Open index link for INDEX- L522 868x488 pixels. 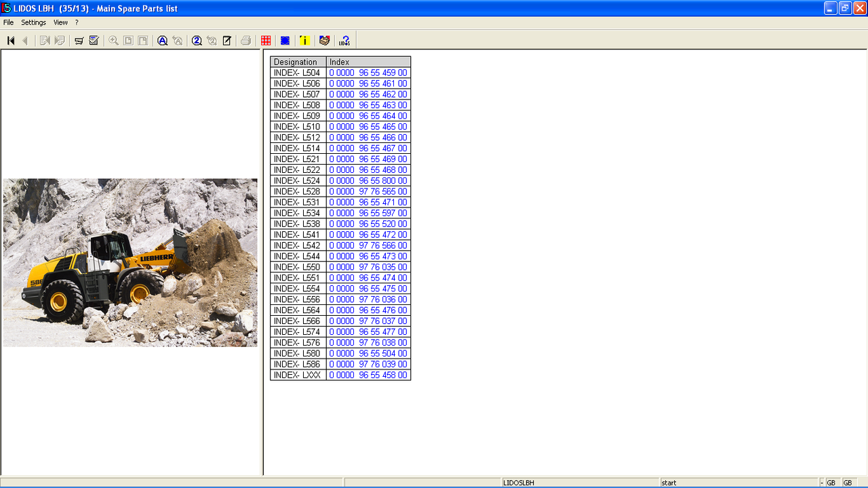click(x=368, y=170)
